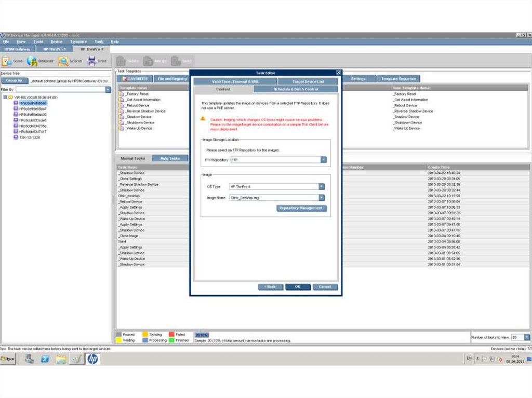Click the device icon for HPc8cbb834735e
Screen dimensions: 532x398
point(16,126)
